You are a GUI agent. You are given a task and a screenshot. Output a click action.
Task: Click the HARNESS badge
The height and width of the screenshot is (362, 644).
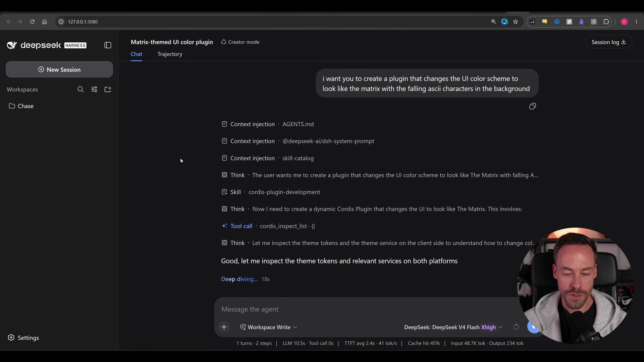pos(75,45)
